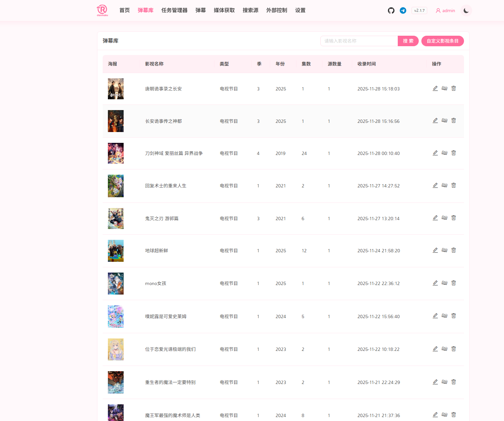
Task: Click 自定义影视条目 button
Action: coord(442,41)
